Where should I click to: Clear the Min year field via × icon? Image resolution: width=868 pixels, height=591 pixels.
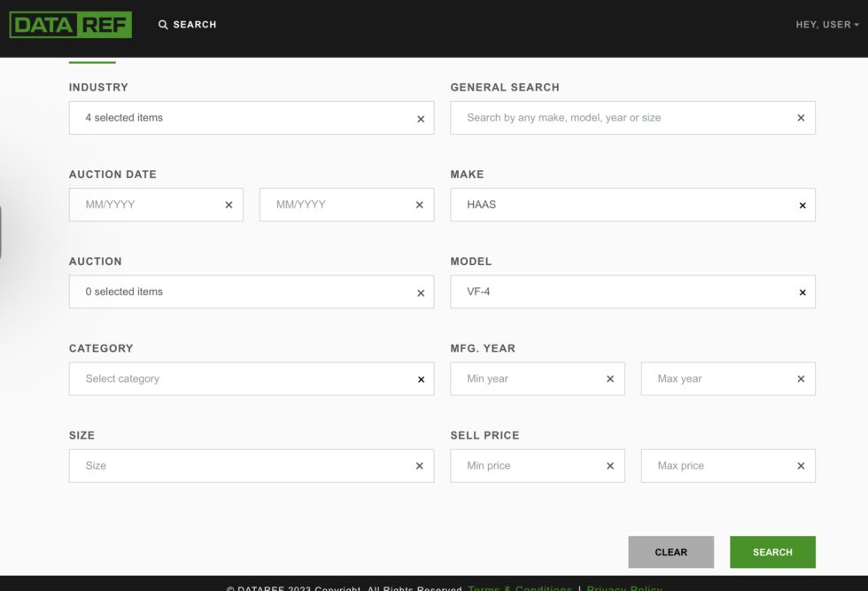pyautogui.click(x=609, y=378)
